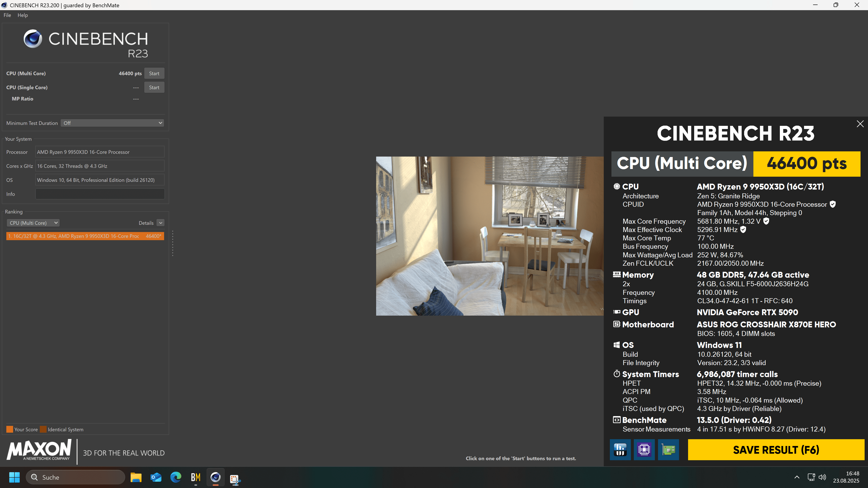Click the BenchMate BM taskbar icon
This screenshot has width=868, height=488.
pos(196,477)
